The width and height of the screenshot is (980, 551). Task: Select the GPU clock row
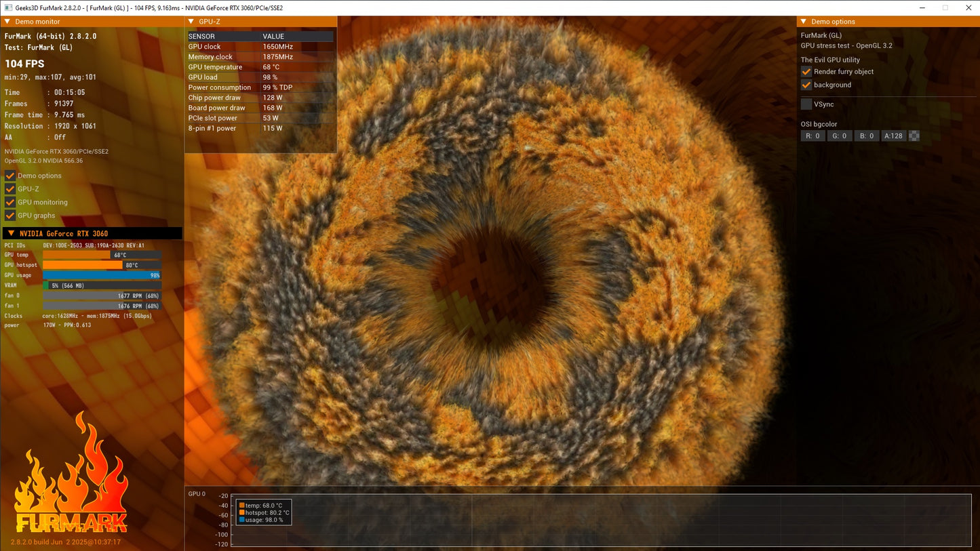(260, 47)
